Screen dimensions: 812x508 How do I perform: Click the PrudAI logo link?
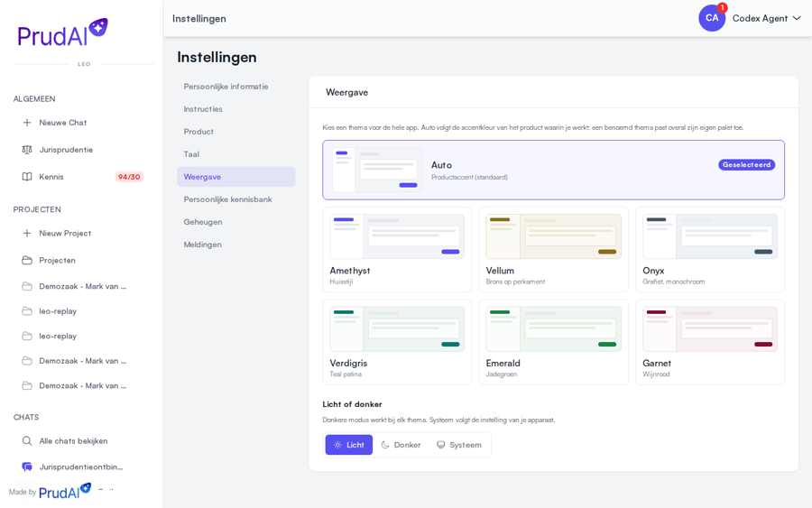point(62,33)
